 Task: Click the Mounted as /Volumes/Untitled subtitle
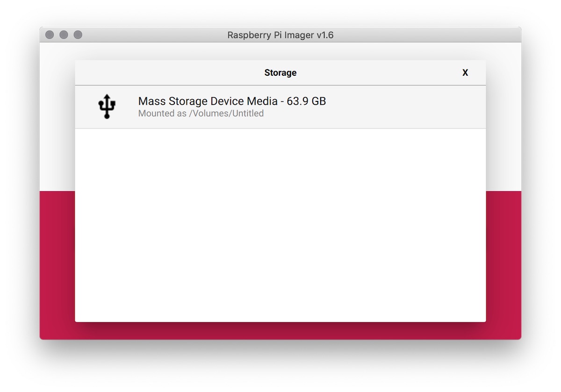[201, 113]
